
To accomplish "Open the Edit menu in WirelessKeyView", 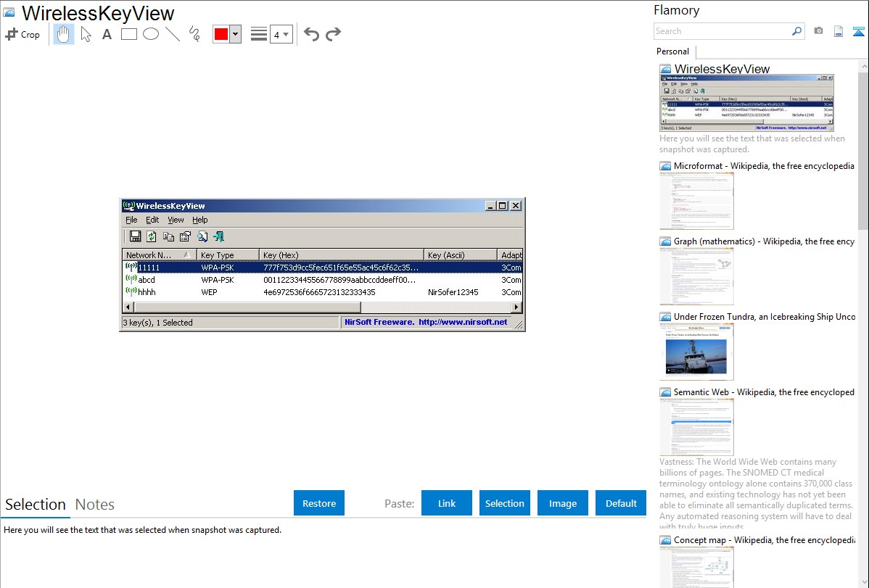I will 152,220.
